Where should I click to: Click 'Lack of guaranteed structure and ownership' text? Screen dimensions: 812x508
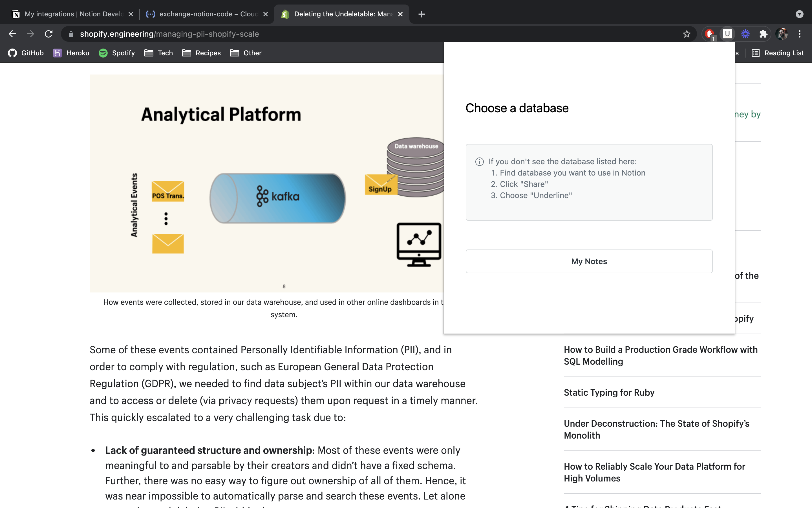tap(209, 450)
